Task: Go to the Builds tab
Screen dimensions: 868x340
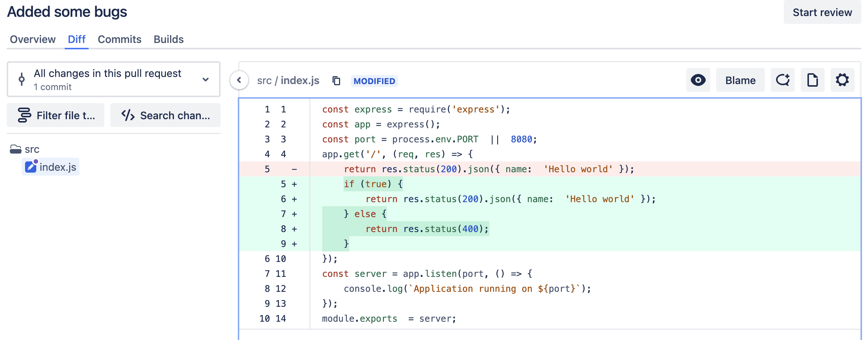Action: 169,39
